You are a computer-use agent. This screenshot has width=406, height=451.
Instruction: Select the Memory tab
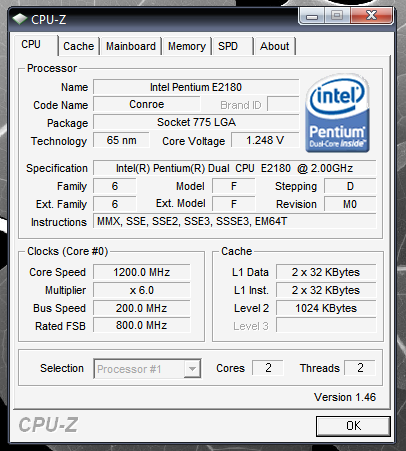[x=187, y=46]
